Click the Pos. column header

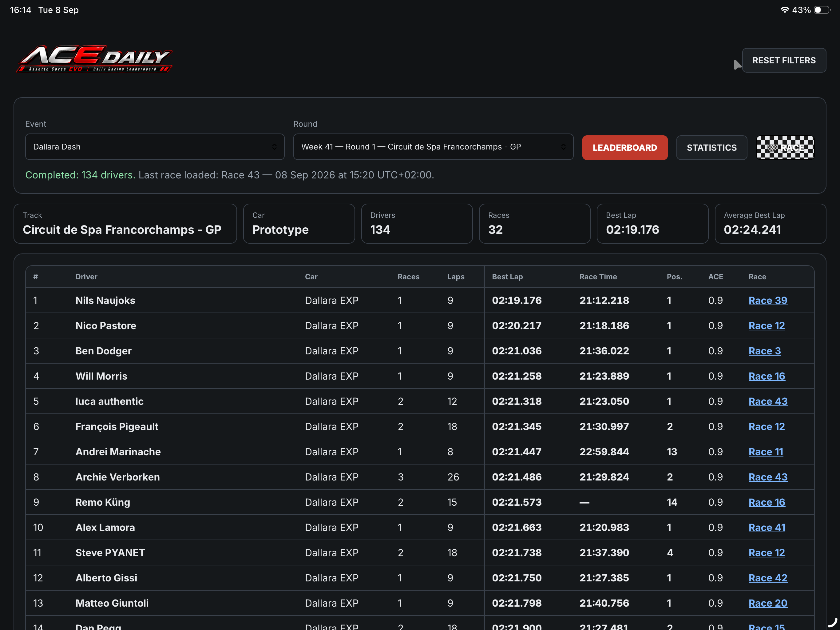pos(675,277)
